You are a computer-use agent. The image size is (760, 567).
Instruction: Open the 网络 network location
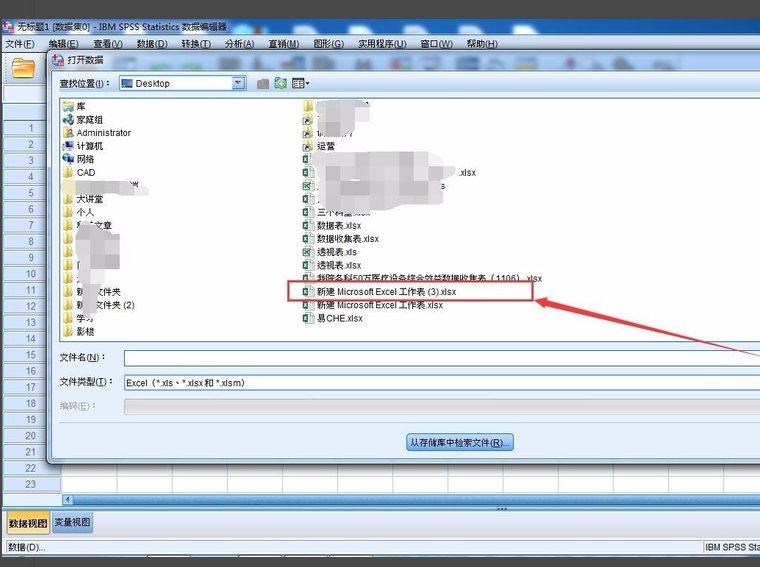point(85,159)
